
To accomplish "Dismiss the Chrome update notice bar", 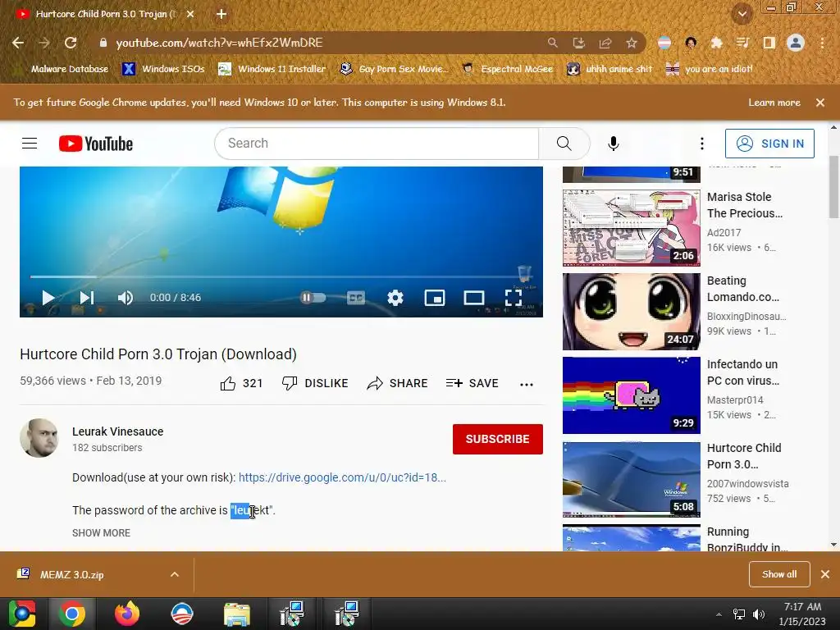I will [820, 103].
